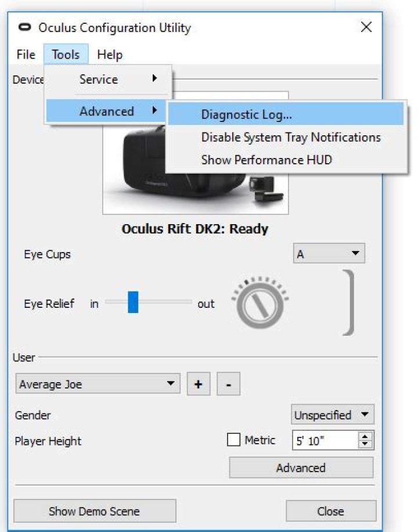Image resolution: width=418 pixels, height=532 pixels.
Task: Select Show Performance HUD
Action: tap(286, 160)
